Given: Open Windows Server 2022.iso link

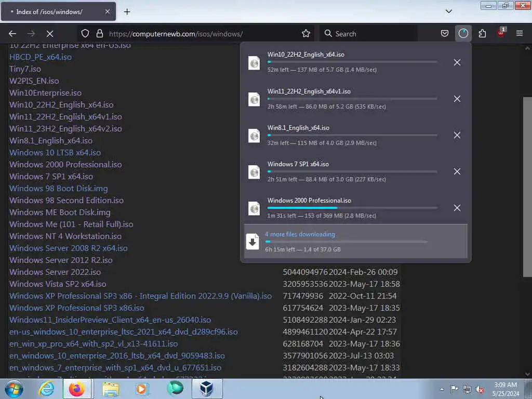Looking at the screenshot, I should pos(55,272).
